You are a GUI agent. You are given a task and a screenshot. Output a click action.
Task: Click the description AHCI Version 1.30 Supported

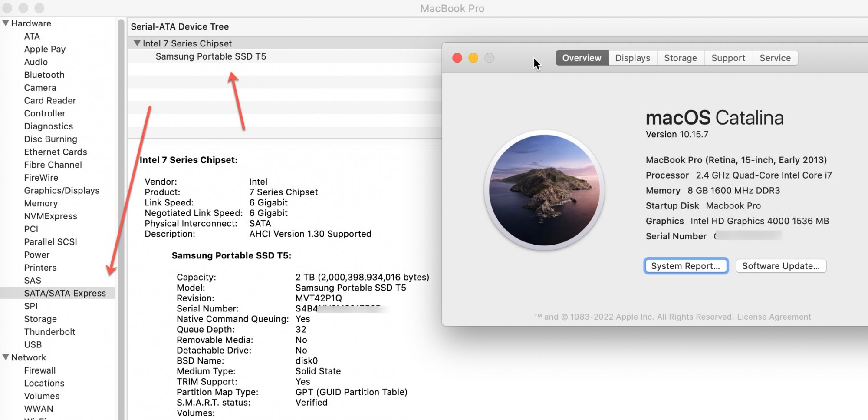(x=310, y=234)
